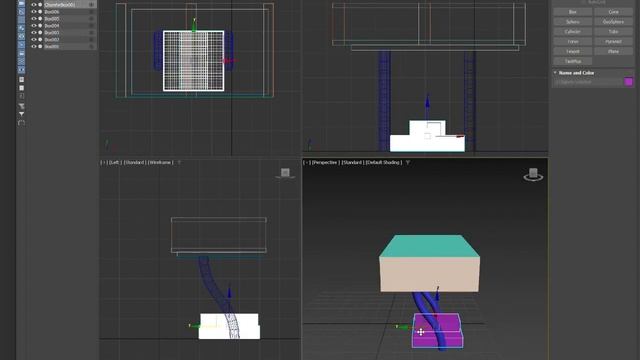
Task: Click the Pyramid primitive button
Action: coord(613,42)
